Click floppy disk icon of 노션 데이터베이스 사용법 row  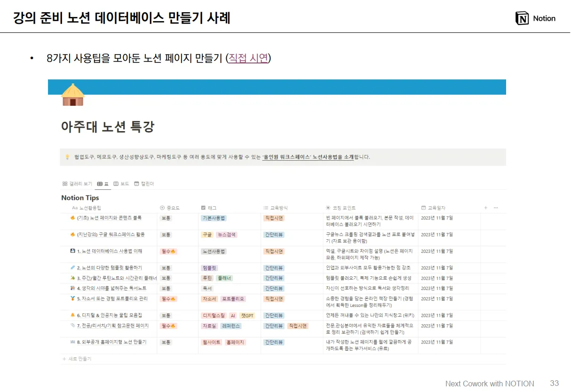73,251
